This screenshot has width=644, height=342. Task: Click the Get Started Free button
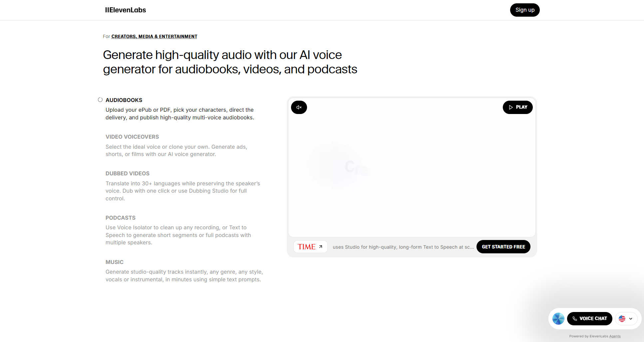[x=503, y=247]
